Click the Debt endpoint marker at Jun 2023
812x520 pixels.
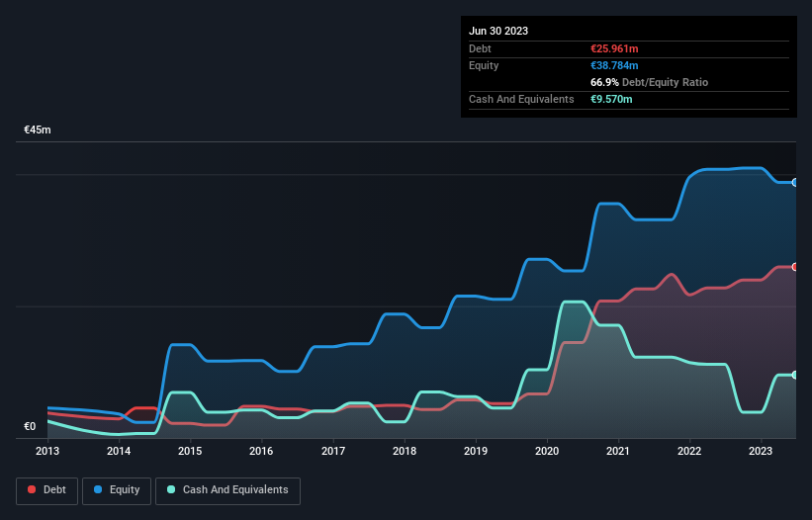pos(795,267)
